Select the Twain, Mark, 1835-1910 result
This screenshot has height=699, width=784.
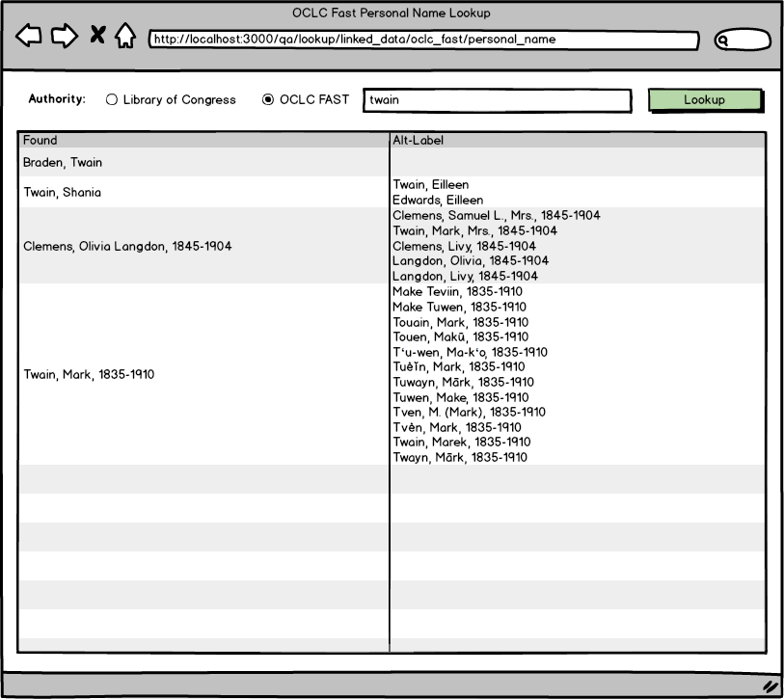tap(89, 374)
